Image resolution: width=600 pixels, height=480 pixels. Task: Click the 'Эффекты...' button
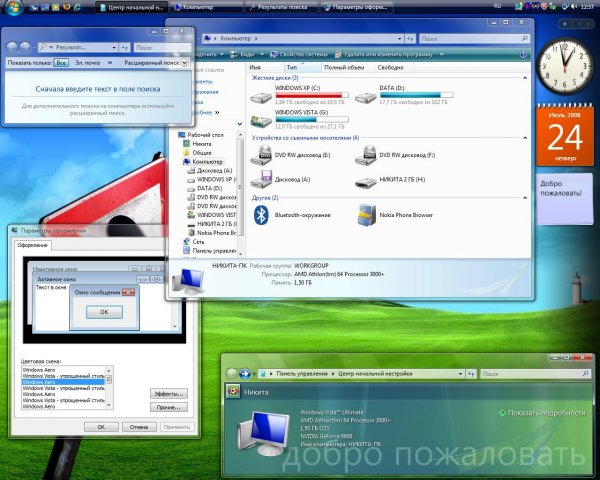coord(168,394)
